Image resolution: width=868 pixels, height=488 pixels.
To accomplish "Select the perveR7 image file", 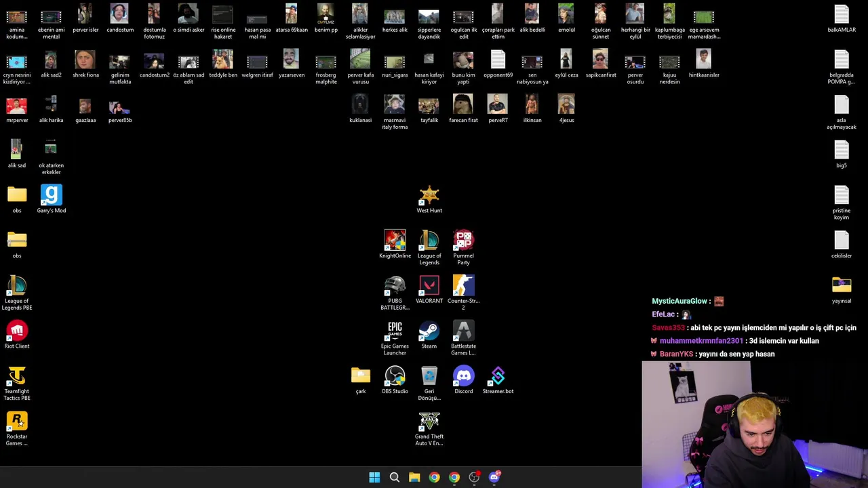I will pyautogui.click(x=498, y=109).
